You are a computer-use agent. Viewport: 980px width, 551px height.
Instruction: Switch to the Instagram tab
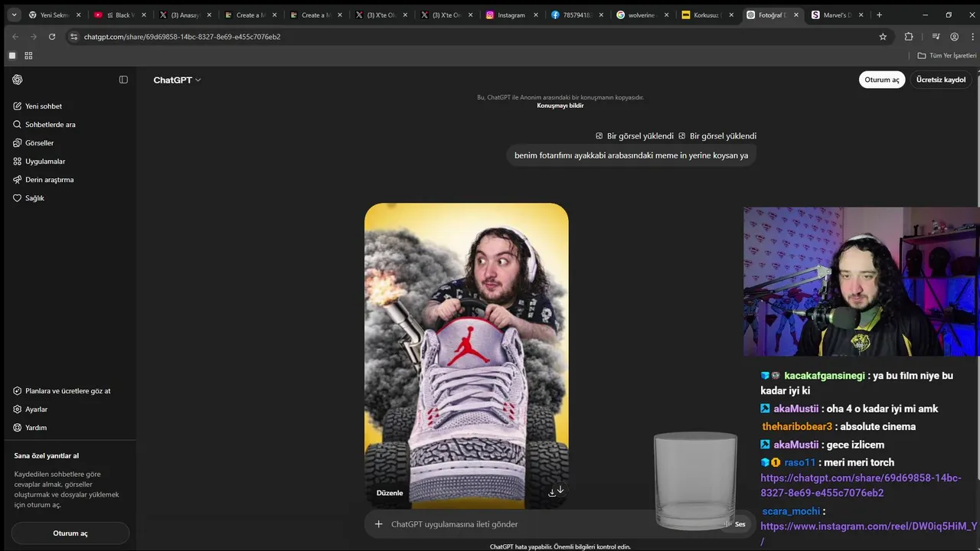pos(512,15)
